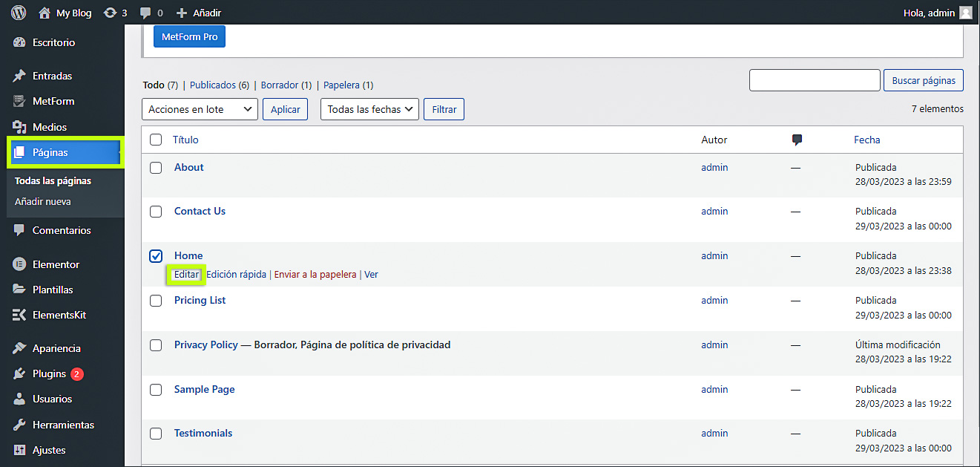Viewport: 980px width, 467px height.
Task: Click the WordPress logo icon
Action: (x=19, y=13)
